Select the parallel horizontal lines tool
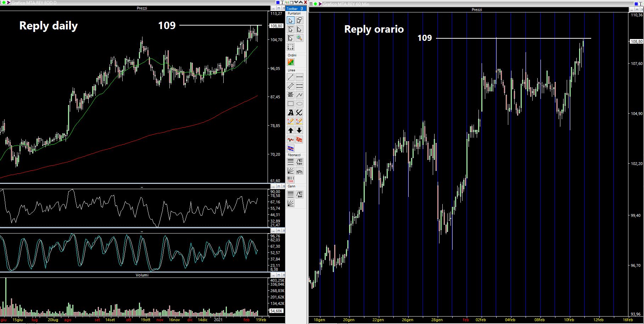 (299, 86)
